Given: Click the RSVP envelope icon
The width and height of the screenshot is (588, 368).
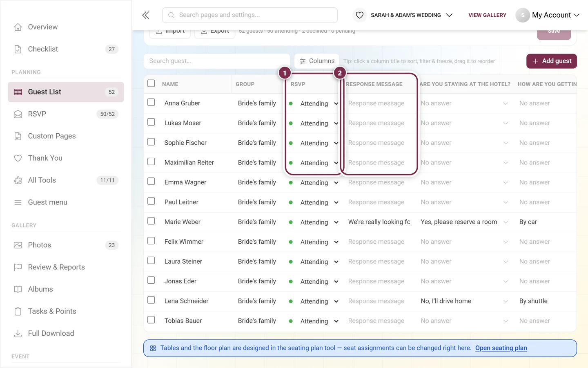Looking at the screenshot, I should 18,114.
